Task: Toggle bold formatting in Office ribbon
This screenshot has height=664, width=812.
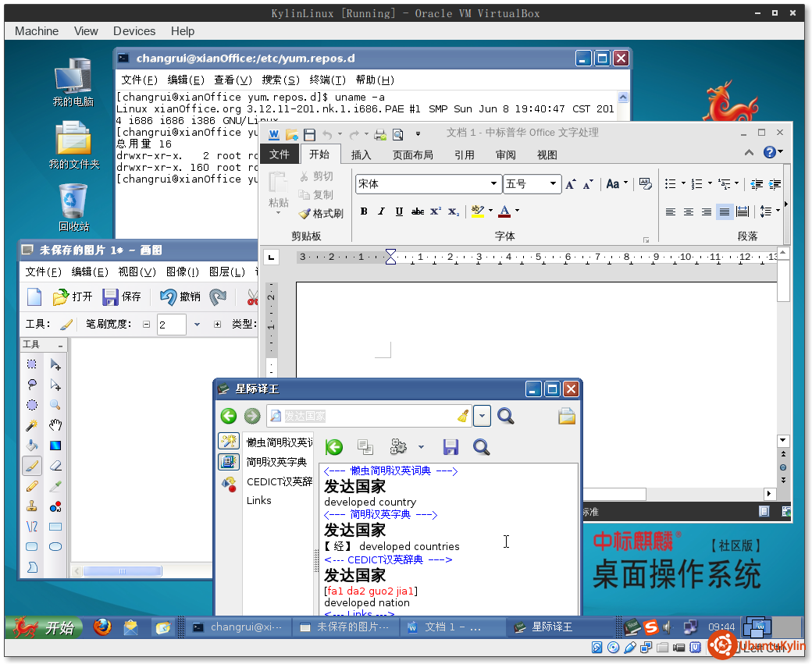Action: (364, 211)
